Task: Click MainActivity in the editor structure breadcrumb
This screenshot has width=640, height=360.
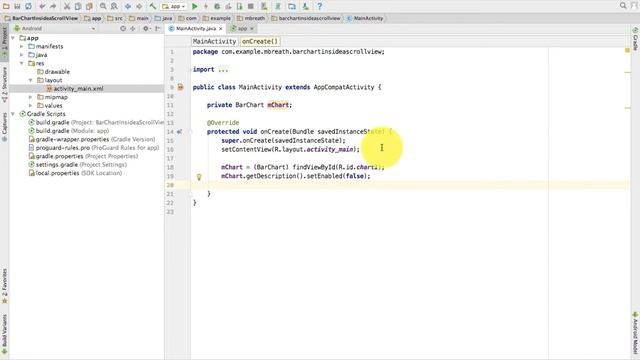Action: [214, 41]
